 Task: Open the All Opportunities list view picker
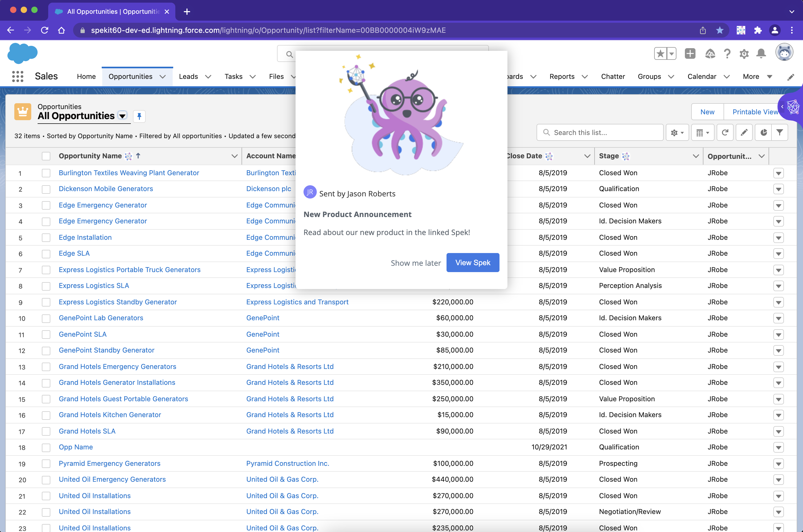[x=123, y=116]
